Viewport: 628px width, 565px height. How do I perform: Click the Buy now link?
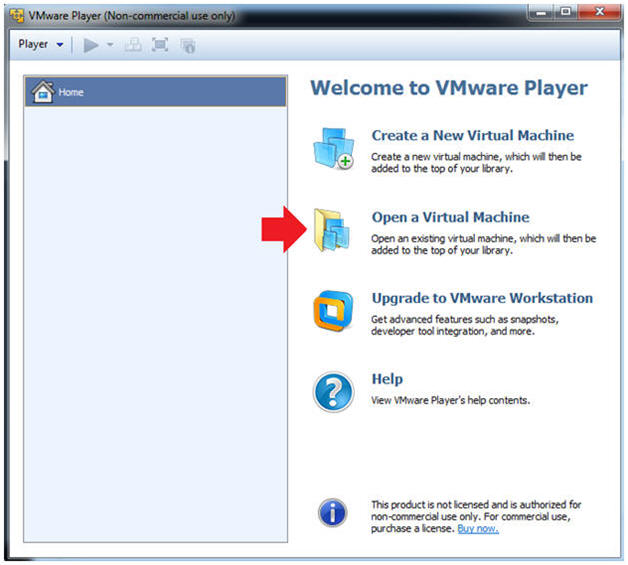pyautogui.click(x=478, y=529)
